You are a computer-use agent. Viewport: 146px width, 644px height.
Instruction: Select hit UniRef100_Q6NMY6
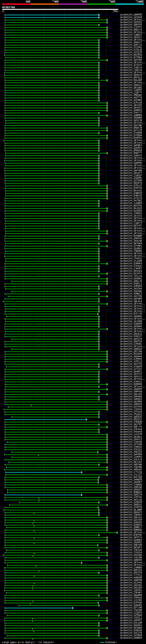click(x=131, y=110)
